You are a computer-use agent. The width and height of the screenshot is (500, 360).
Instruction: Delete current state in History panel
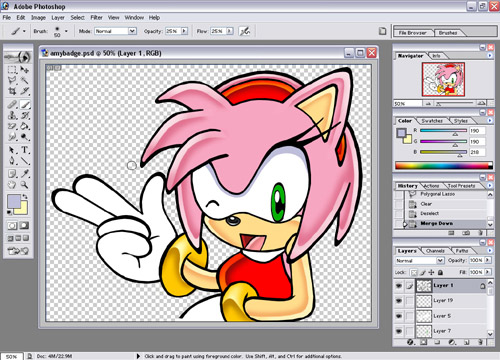pos(480,233)
